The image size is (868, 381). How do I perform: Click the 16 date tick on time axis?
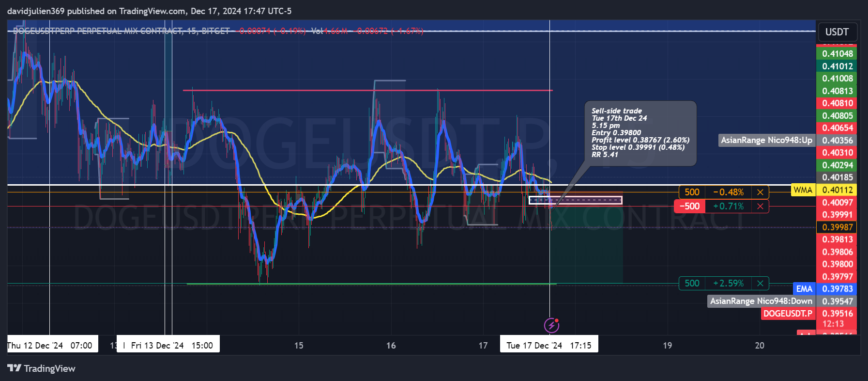[391, 346]
